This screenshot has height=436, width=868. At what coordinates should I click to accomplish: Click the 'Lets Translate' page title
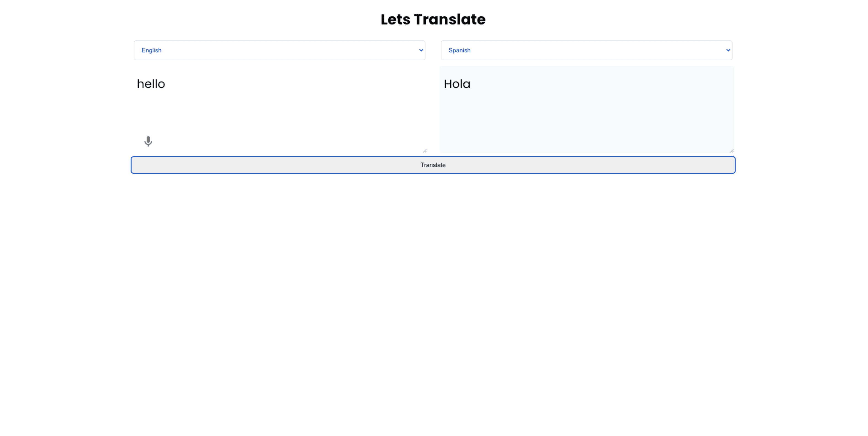pyautogui.click(x=433, y=19)
